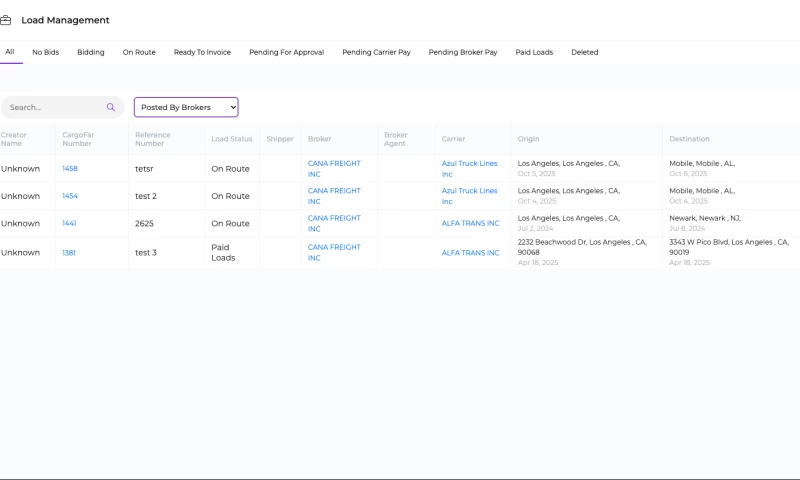Screen dimensions: 800x480
Task: Open Azul Truck Lines Inc carrier for load 1454
Action: pos(469,196)
